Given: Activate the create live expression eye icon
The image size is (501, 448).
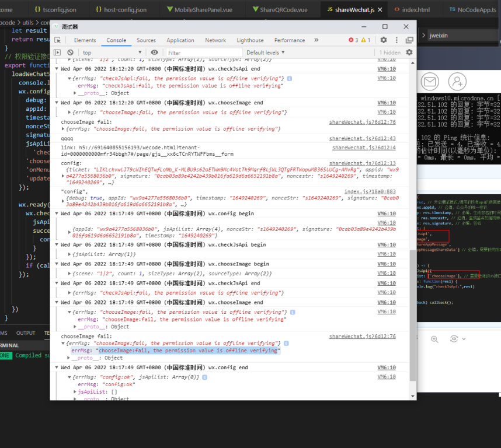Looking at the screenshot, I should click(x=154, y=52).
